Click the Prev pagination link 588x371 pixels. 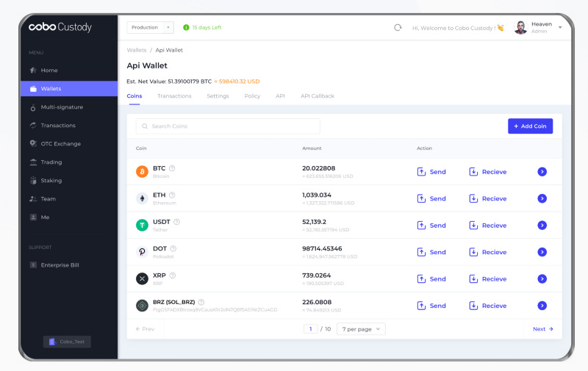pos(145,329)
